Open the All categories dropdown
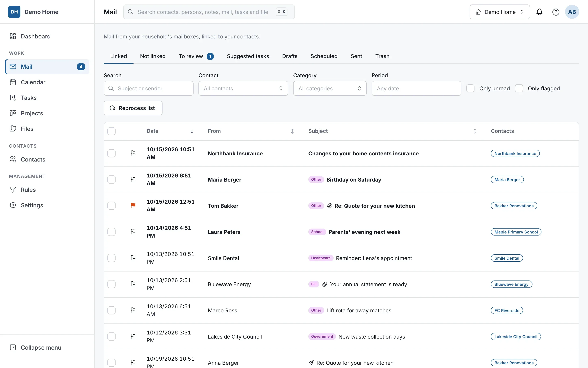 tap(330, 88)
